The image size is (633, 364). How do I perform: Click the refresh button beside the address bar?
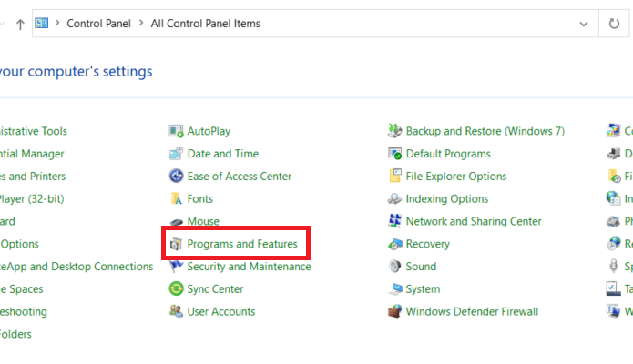[x=614, y=24]
